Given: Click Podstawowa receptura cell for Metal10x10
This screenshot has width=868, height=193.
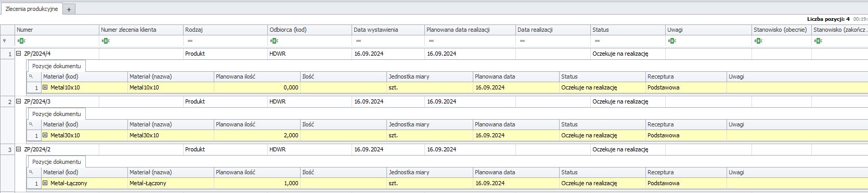Looking at the screenshot, I should (686, 87).
